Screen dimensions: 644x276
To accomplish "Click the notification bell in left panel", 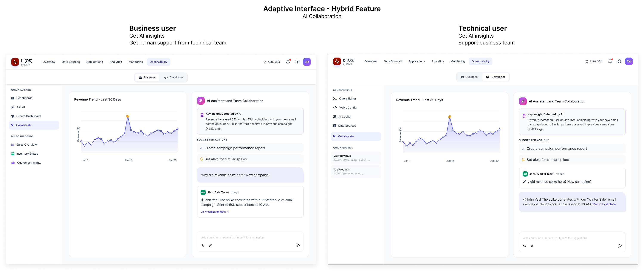I will [x=288, y=62].
